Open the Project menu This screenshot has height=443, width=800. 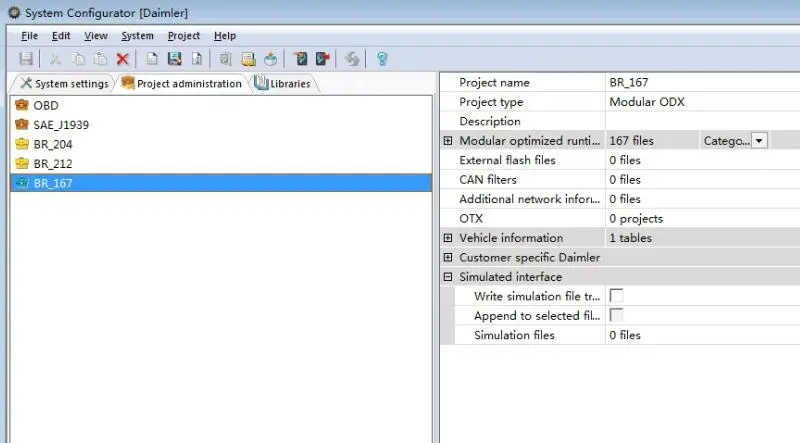coord(183,36)
